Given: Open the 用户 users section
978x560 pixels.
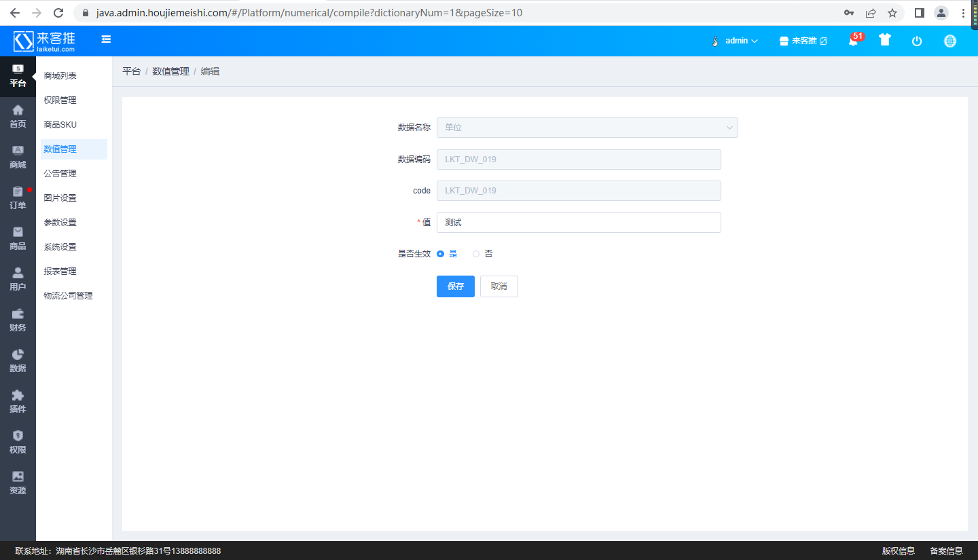Looking at the screenshot, I should click(x=18, y=280).
